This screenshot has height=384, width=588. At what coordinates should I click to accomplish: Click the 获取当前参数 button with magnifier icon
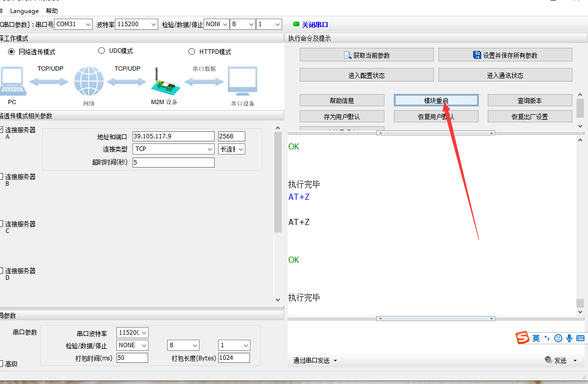tap(366, 55)
